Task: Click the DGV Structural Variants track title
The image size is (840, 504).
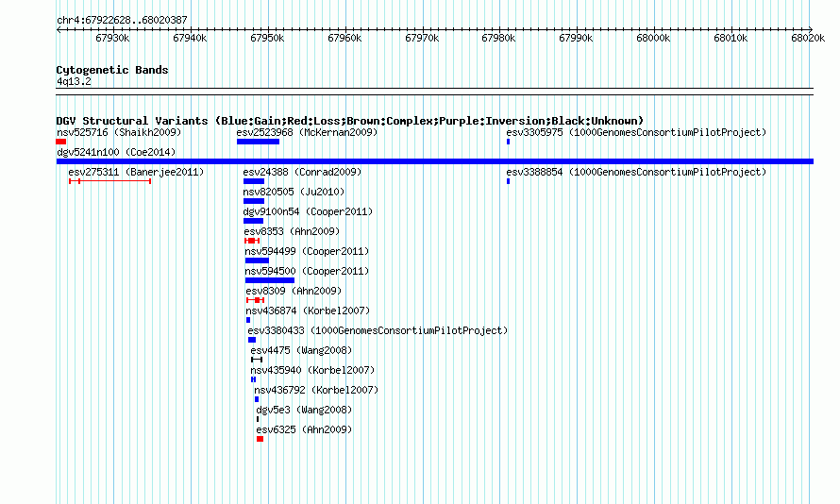Action: point(350,121)
